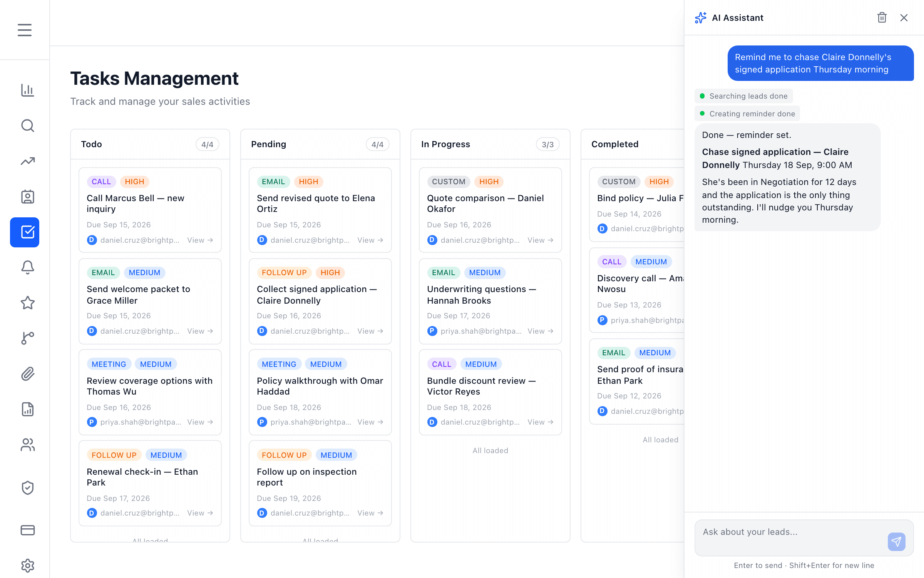Open View link on Victor Reyes bundle review
Screen dimensions: 924x578
[x=541, y=422]
